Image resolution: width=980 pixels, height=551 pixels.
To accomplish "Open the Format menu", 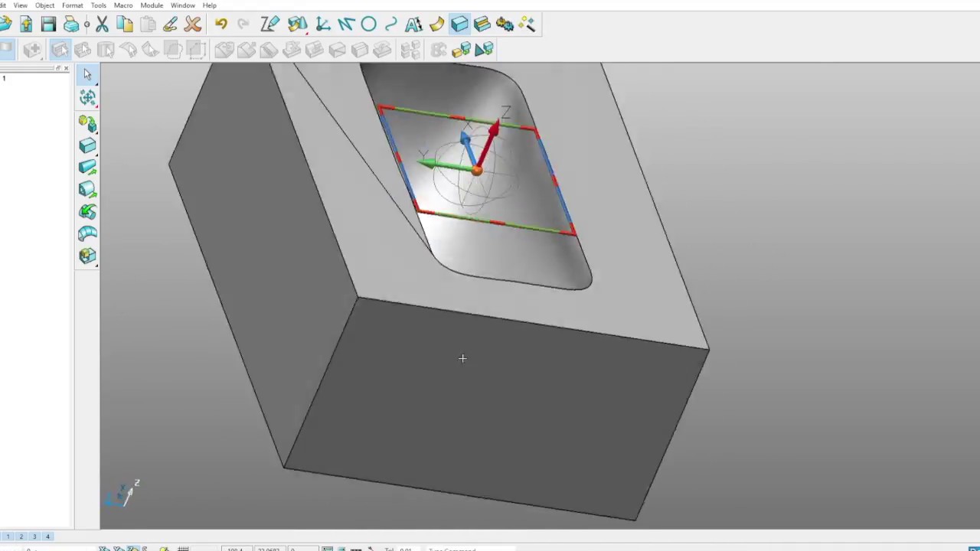I will (x=72, y=5).
